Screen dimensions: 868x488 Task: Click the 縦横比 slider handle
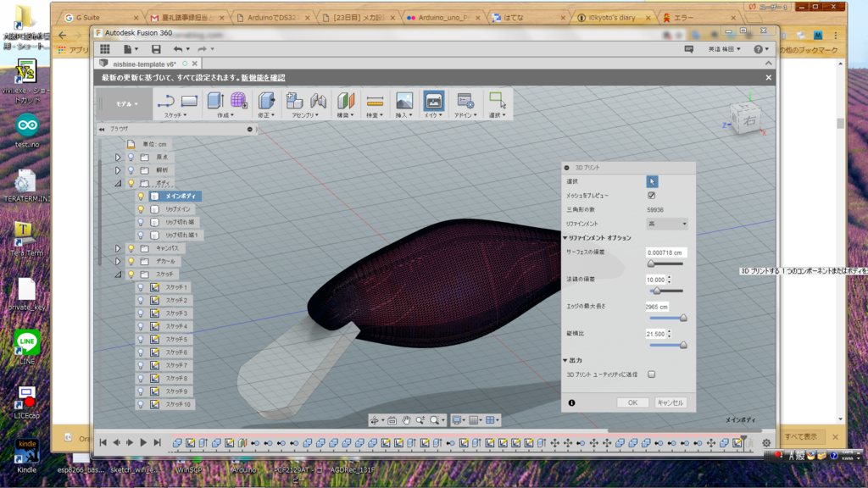click(683, 345)
